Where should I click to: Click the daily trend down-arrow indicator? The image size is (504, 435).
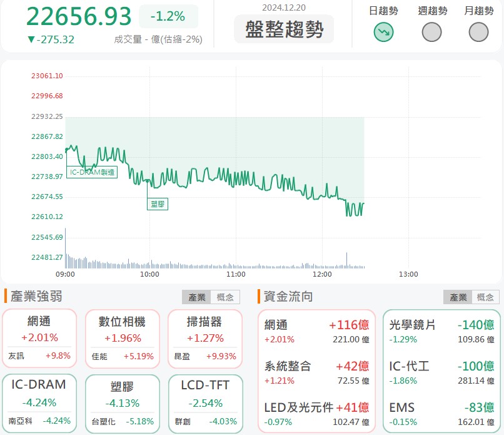[383, 32]
